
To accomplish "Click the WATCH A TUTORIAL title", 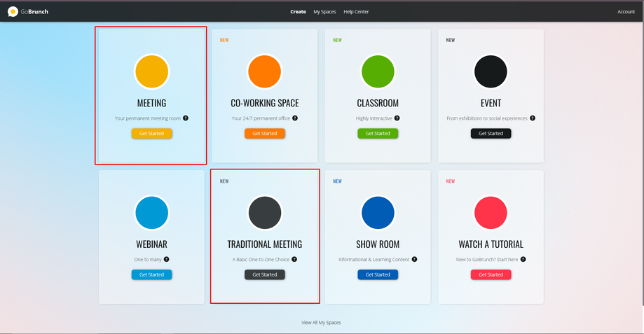I will [491, 244].
